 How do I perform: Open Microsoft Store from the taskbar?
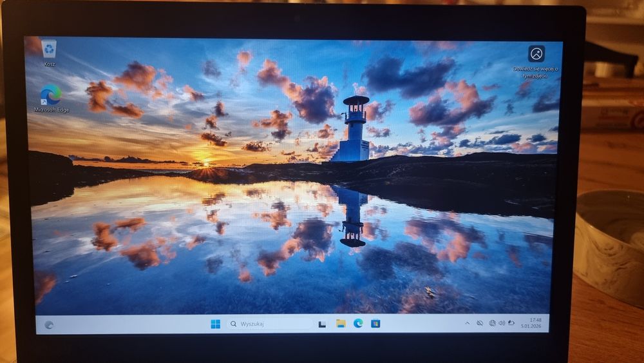pos(375,324)
